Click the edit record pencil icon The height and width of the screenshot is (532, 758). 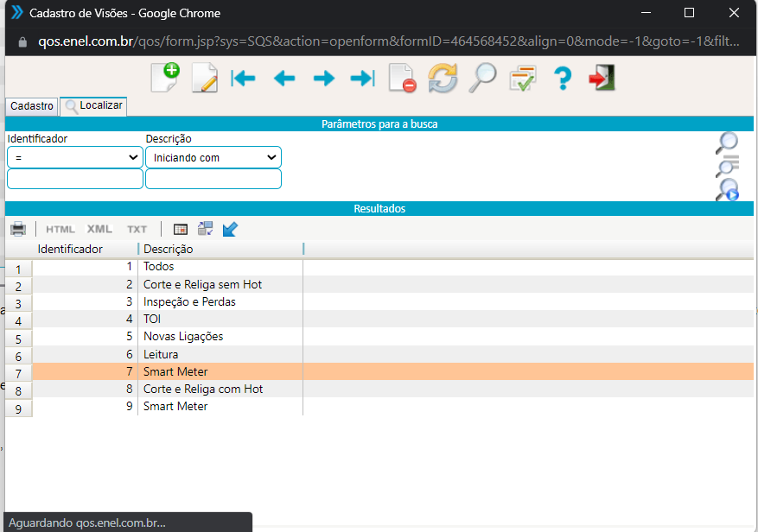coord(205,79)
